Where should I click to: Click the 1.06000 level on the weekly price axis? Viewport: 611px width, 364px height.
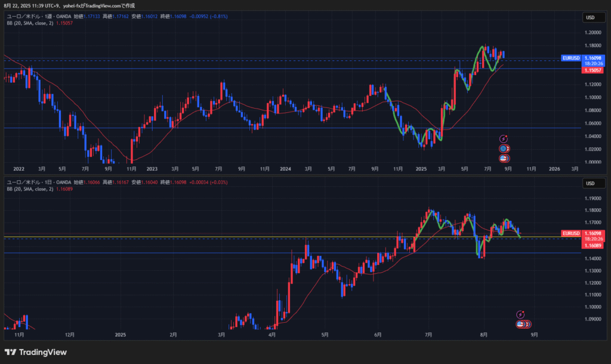point(593,124)
